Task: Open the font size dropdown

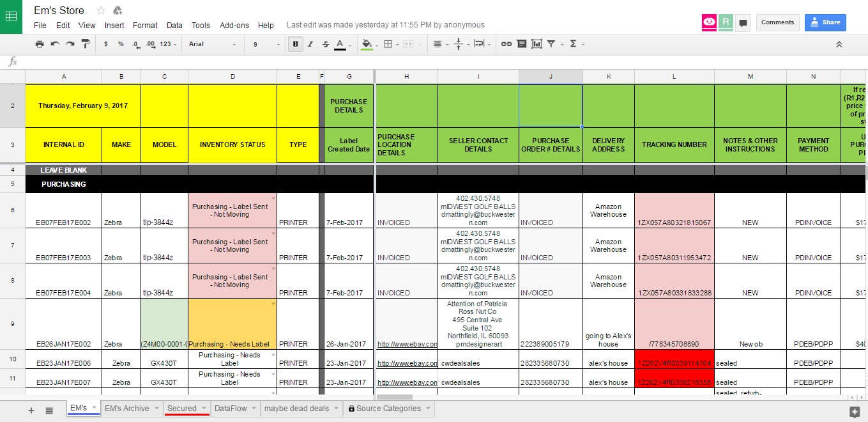Action: pyautogui.click(x=265, y=44)
